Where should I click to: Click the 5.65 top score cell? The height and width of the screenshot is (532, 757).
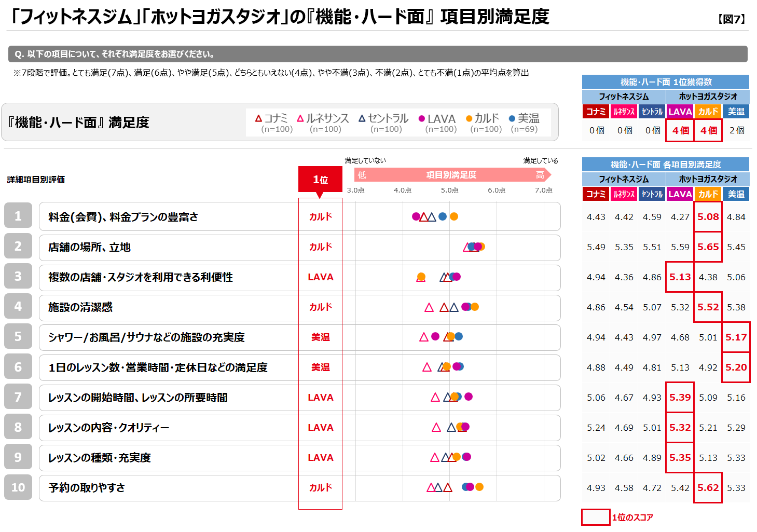tap(708, 247)
